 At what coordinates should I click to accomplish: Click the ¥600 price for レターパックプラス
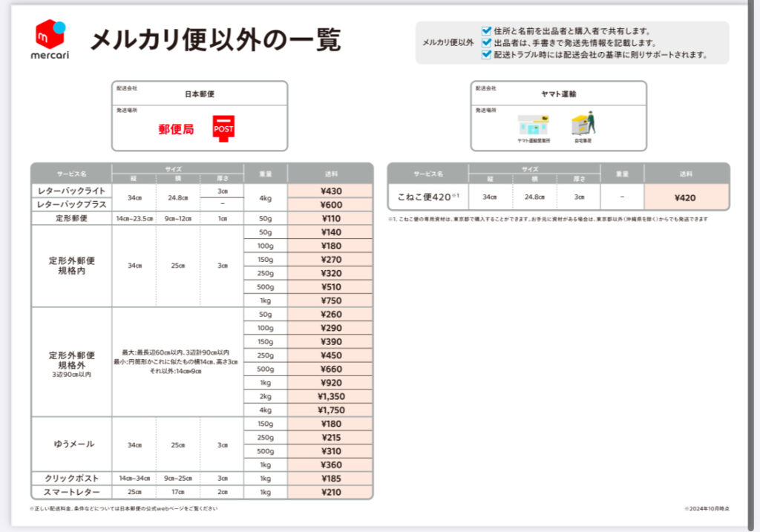tap(331, 205)
